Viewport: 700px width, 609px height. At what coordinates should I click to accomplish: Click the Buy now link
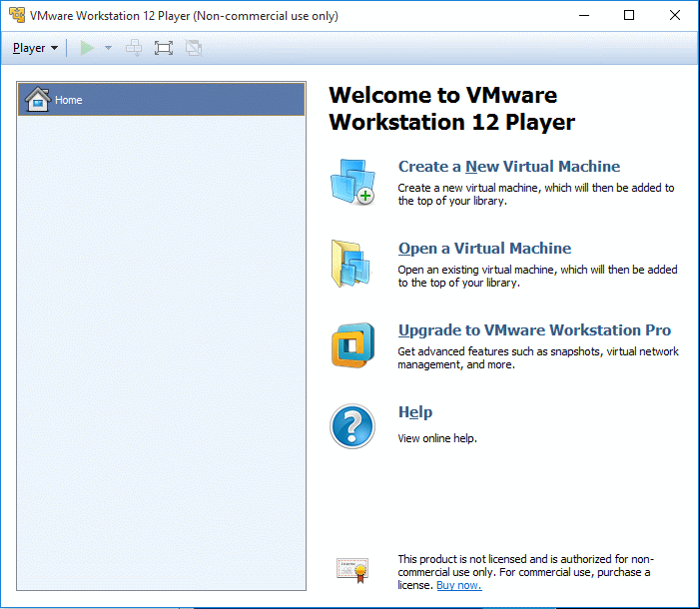[458, 585]
